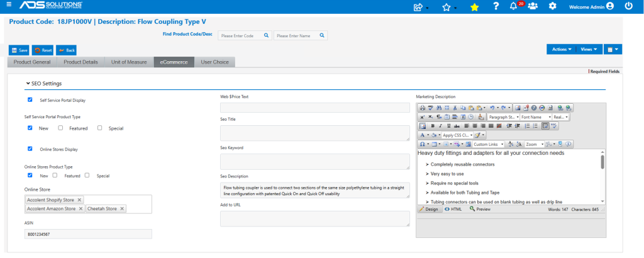Click the cut scissors icon in editor

455,108
